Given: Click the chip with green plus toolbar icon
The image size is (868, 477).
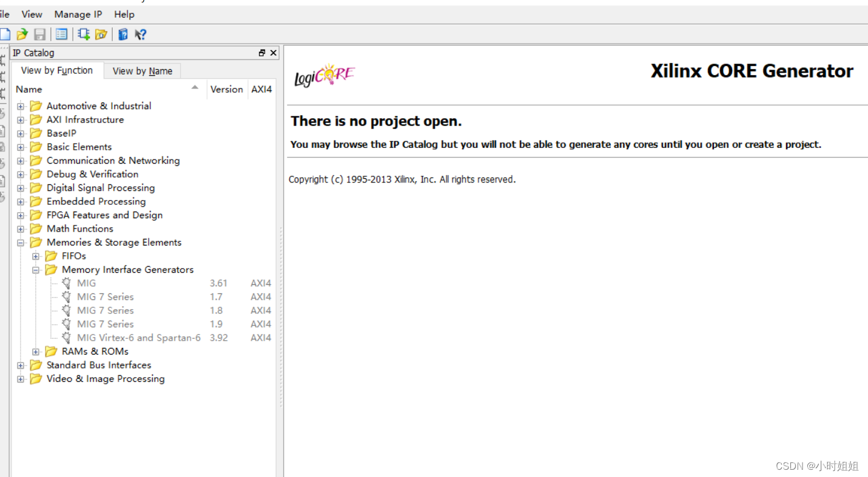Looking at the screenshot, I should (84, 35).
